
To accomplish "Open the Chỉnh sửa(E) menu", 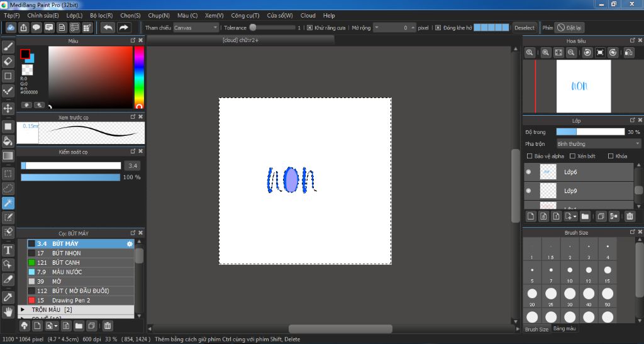I will [x=43, y=15].
